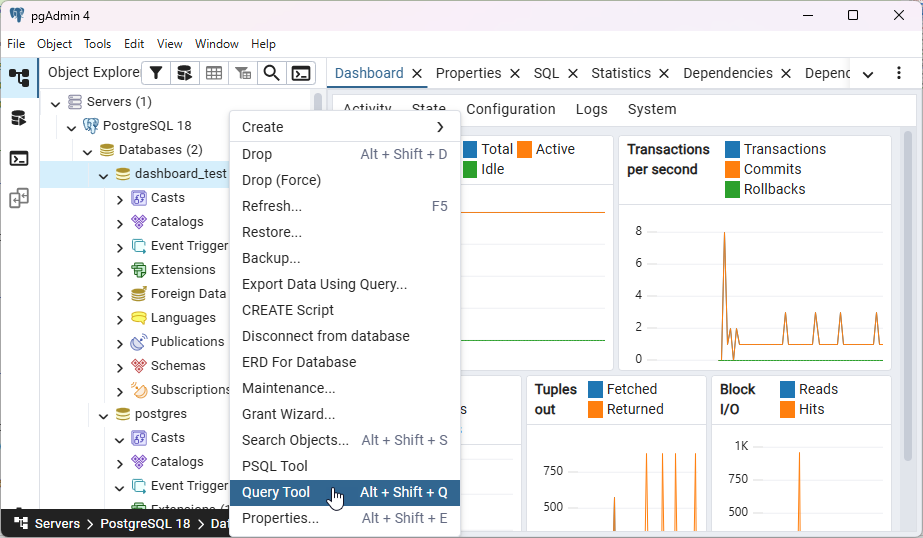Open the Logs dashboard tab

point(591,109)
